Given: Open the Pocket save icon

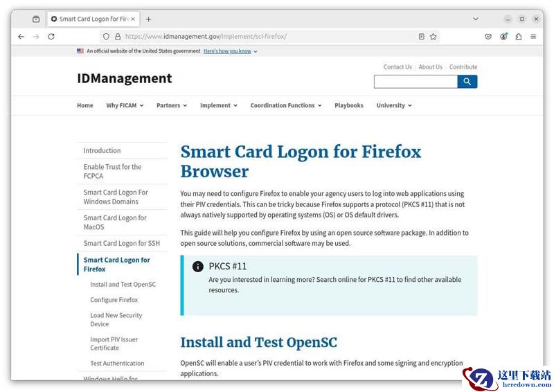Looking at the screenshot, I should 488,37.
